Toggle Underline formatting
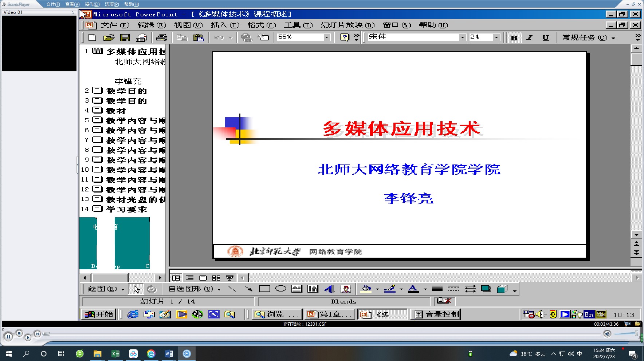Image resolution: width=644 pixels, height=361 pixels. pos(546,37)
